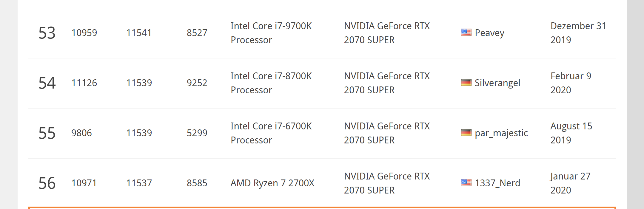Screen dimensions: 644x209
Task: Open the 1337_Nerd user link
Action: coord(497,183)
